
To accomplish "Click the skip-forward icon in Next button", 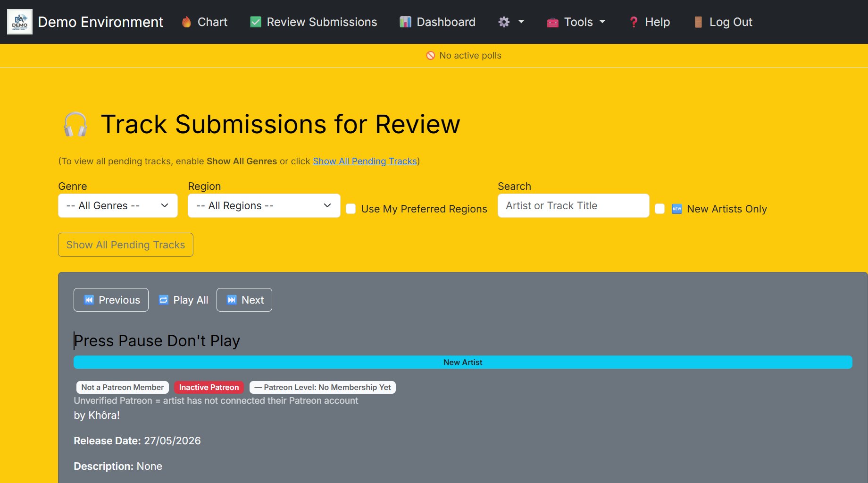I will tap(232, 300).
